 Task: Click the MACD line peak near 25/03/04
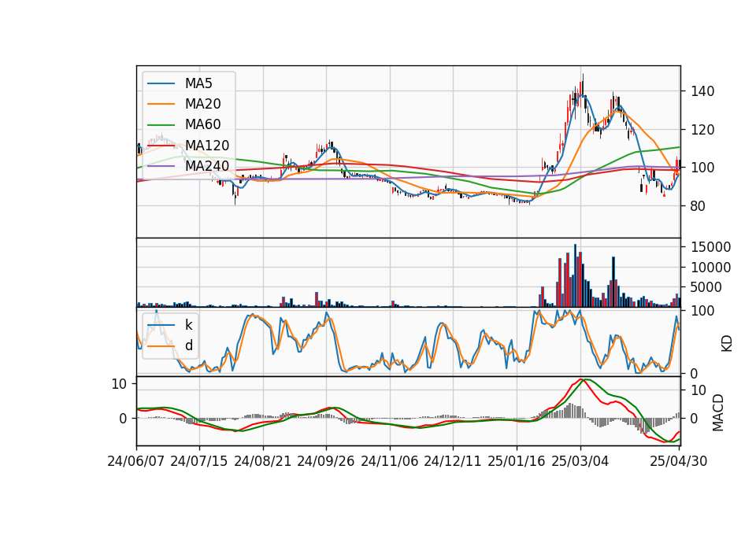[581, 379]
